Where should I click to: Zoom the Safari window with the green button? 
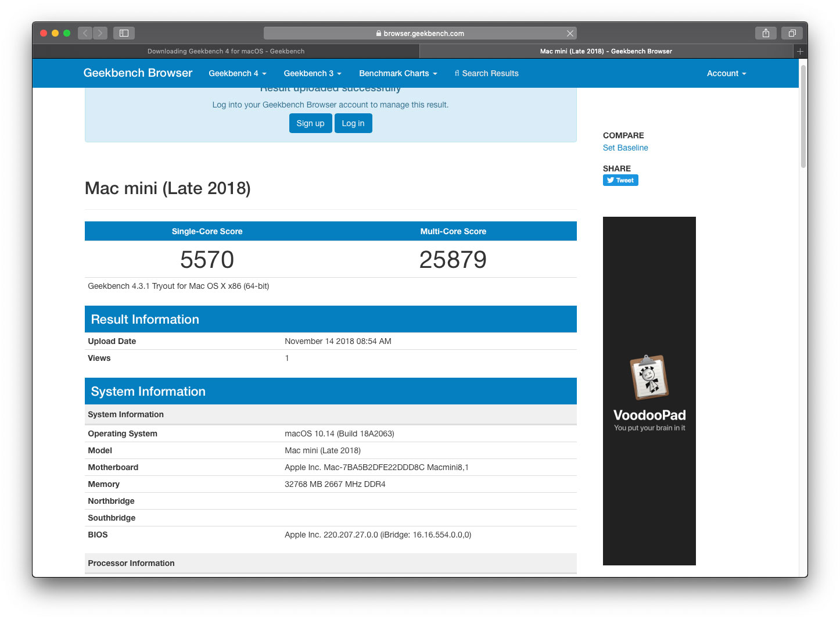click(67, 33)
